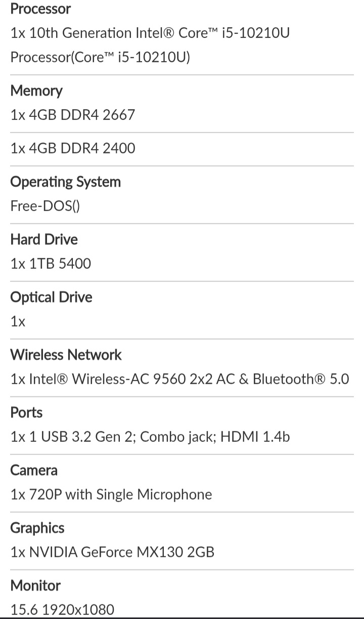Click the Wireless Network heading
Screen dimensions: 364x619
click(66, 355)
